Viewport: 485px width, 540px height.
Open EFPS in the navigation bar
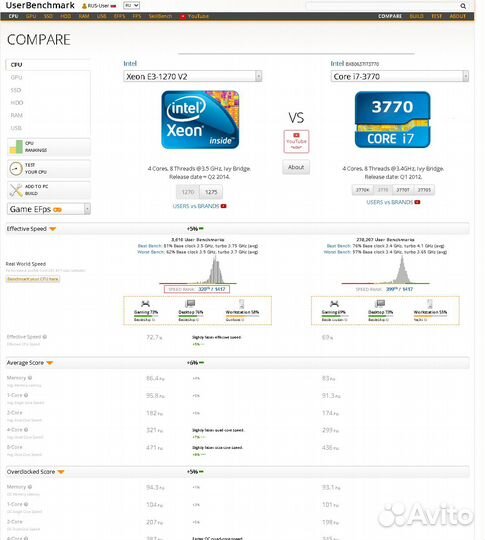point(119,16)
